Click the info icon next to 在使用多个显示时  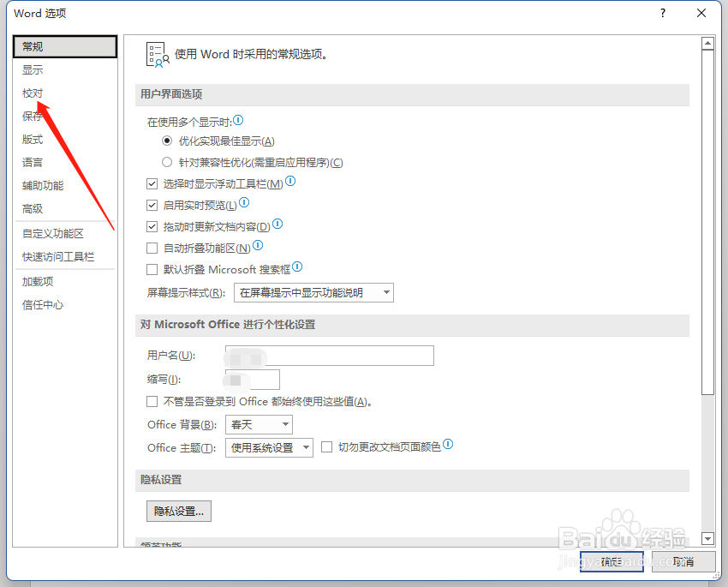pyautogui.click(x=238, y=121)
